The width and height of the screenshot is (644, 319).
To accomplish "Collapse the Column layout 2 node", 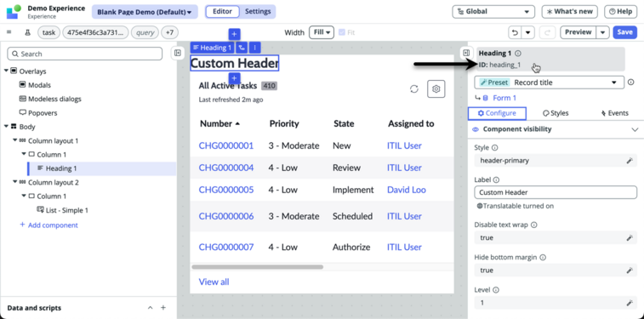I will pyautogui.click(x=15, y=182).
